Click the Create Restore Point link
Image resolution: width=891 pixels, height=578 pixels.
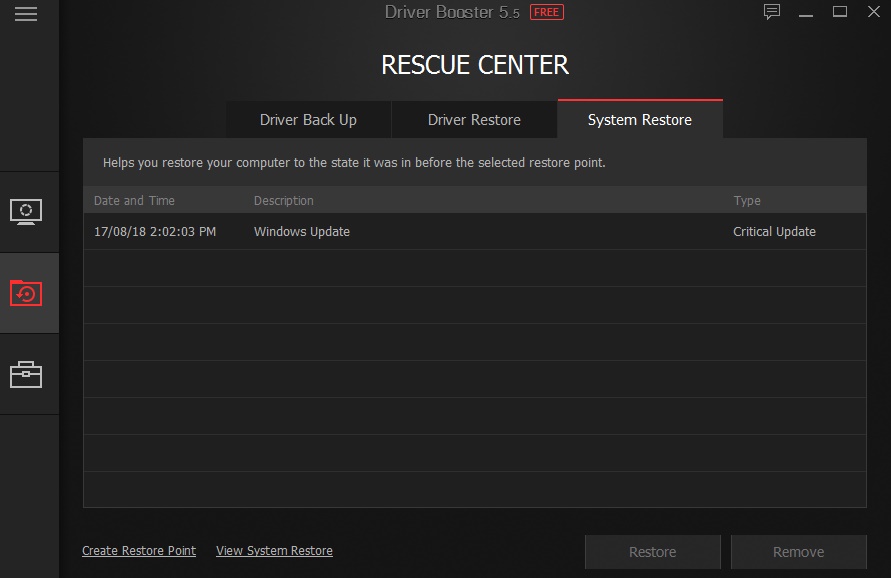tap(139, 551)
